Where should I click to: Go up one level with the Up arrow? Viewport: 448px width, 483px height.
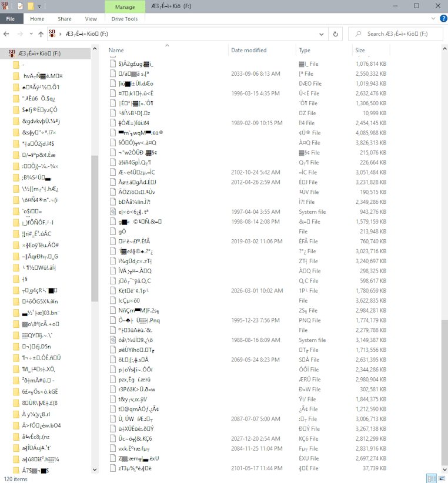click(x=41, y=34)
